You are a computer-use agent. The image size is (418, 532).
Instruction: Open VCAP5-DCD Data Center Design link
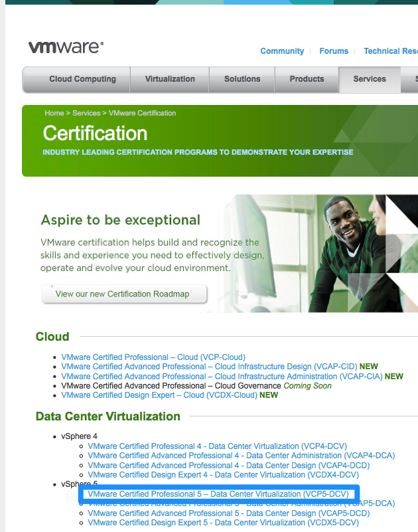[229, 513]
